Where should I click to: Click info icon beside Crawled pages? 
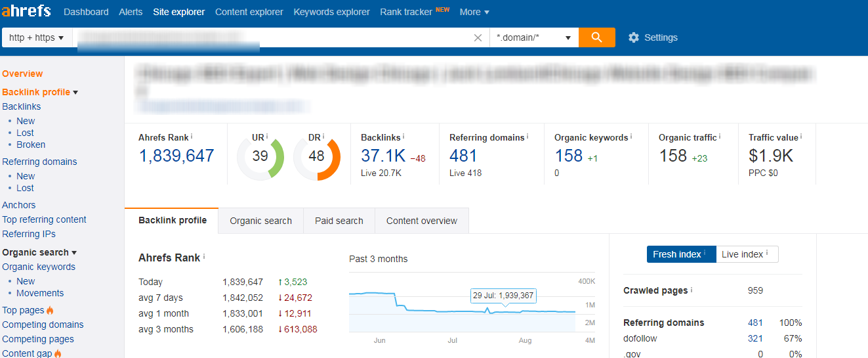pyautogui.click(x=692, y=290)
